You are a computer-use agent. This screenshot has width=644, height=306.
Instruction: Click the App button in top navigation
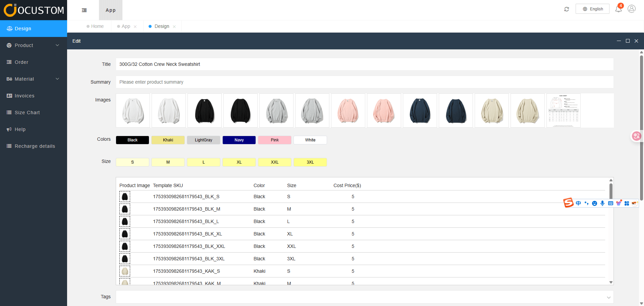(111, 10)
